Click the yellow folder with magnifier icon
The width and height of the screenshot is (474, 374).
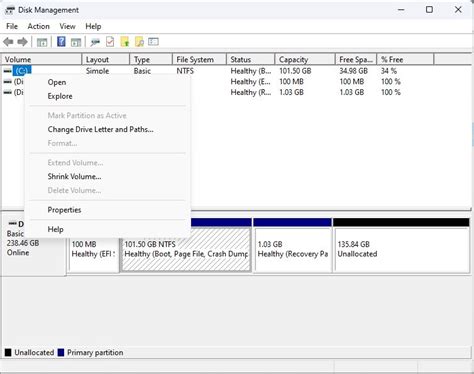click(x=139, y=42)
